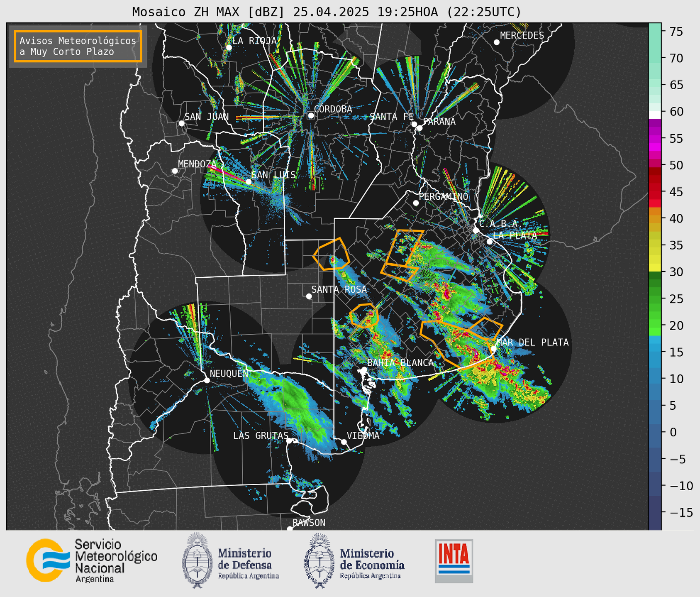Click the CORDOBA label text
The height and width of the screenshot is (597, 700).
(333, 109)
